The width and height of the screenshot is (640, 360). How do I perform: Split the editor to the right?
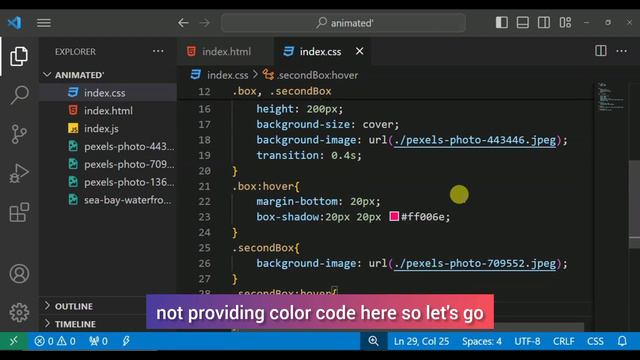point(600,51)
